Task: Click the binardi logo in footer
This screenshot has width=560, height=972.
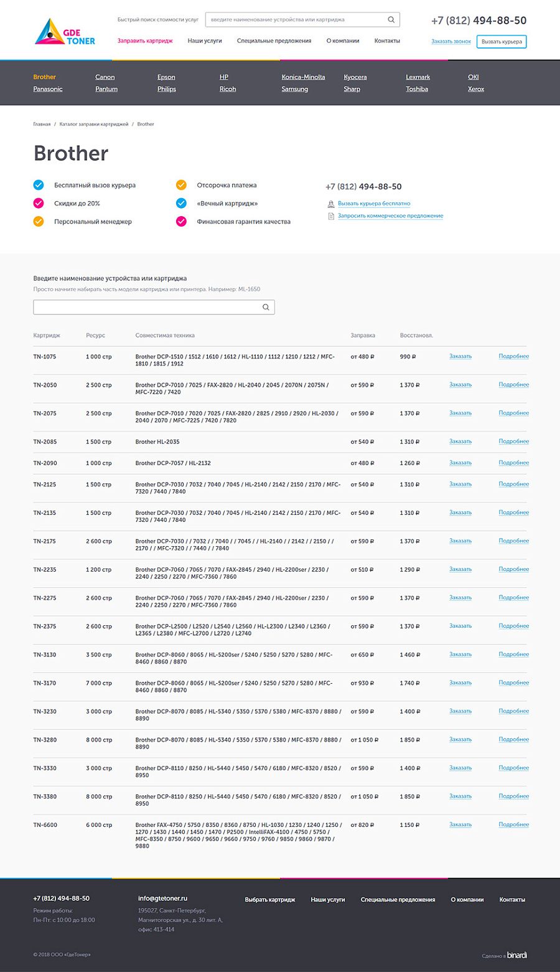Action: tap(517, 955)
